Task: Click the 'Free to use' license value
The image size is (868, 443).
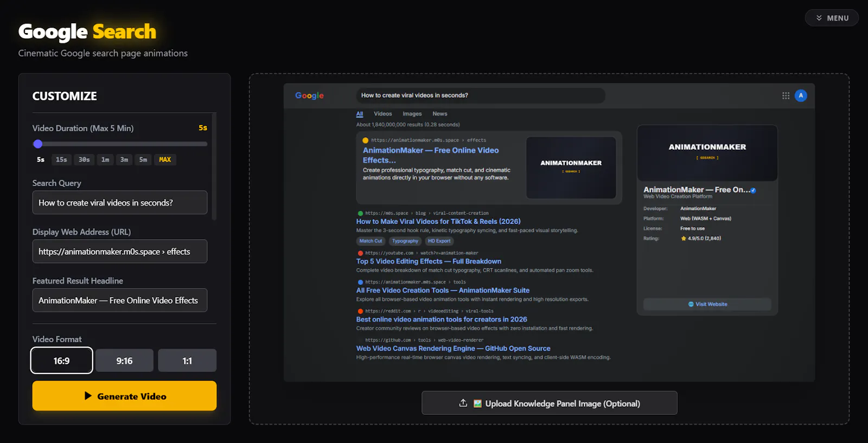Action: (x=693, y=229)
